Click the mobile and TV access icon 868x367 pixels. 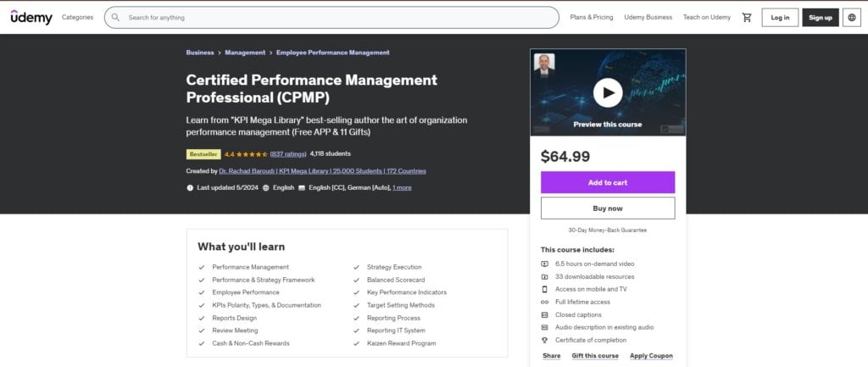pos(545,290)
